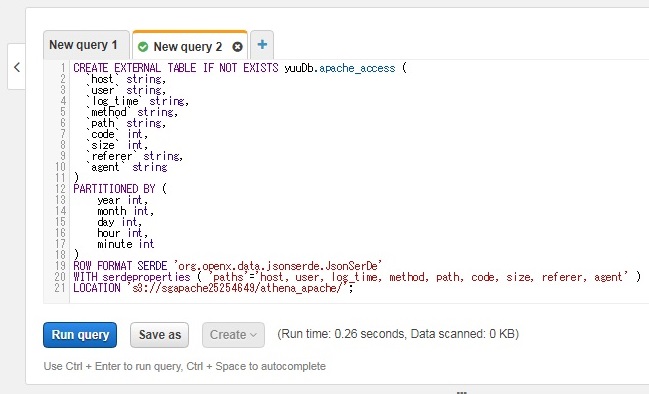Click the LOCATION s3 path line

(213, 288)
